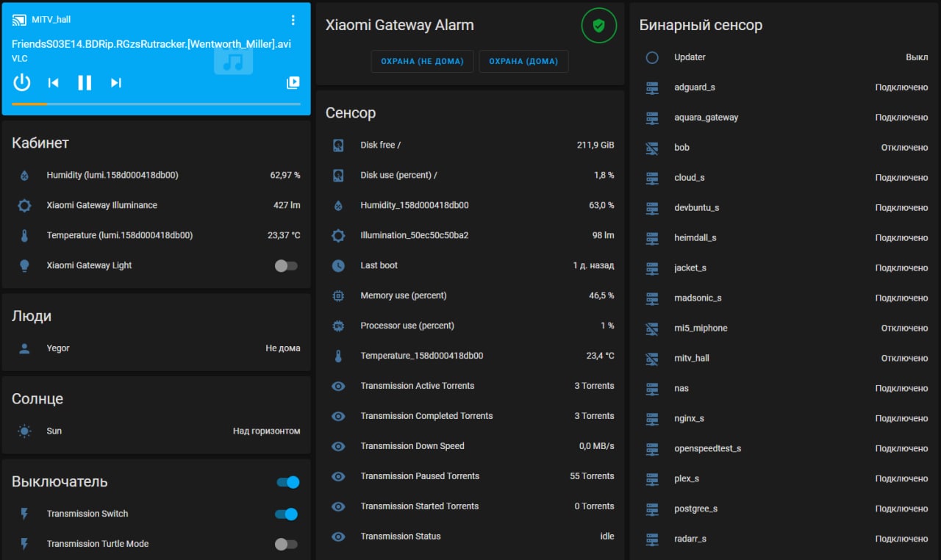
Task: Arm alarm with ОХРАНА (НЕ ДОМА)
Action: pos(422,61)
